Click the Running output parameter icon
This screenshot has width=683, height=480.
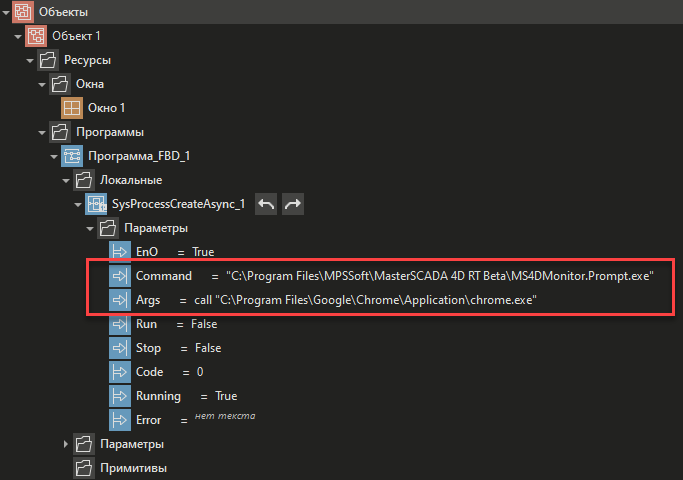click(x=120, y=396)
